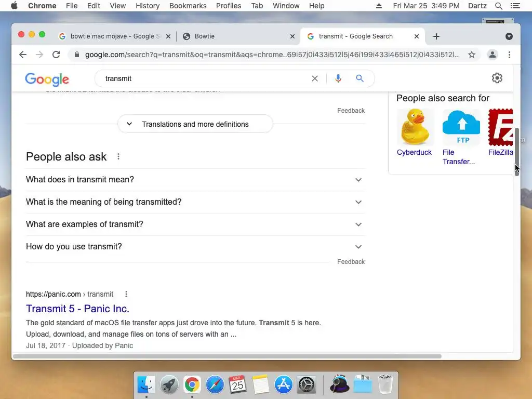Viewport: 532px width, 399px height.
Task: Click the Google logo
Action: (47, 79)
